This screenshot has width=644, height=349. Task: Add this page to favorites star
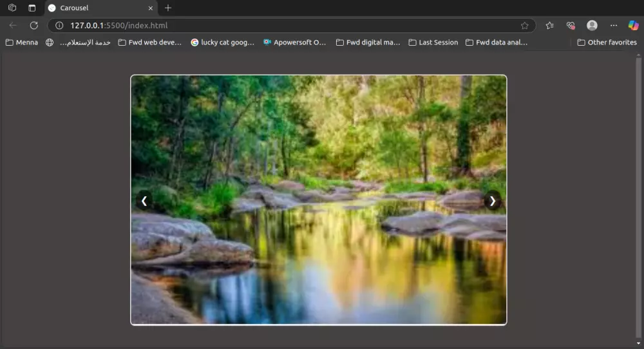click(524, 26)
